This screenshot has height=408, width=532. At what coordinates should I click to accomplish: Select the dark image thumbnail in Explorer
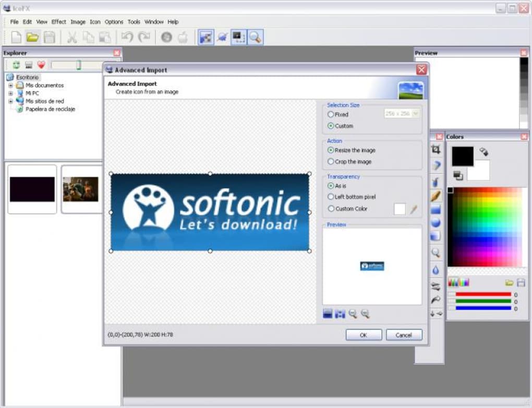point(32,189)
